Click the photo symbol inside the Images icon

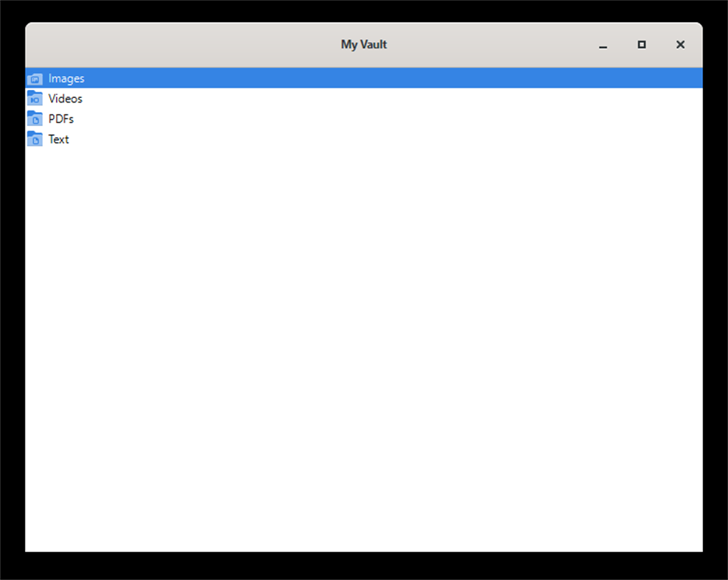click(35, 79)
